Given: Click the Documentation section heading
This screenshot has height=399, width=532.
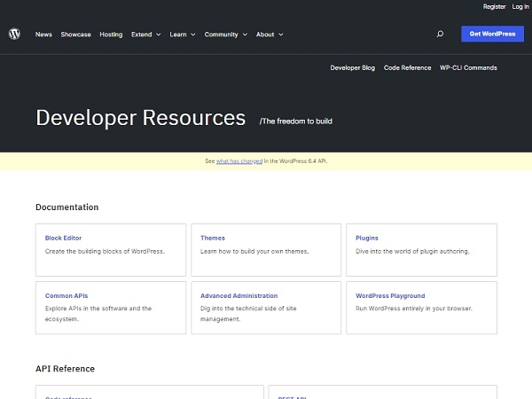Looking at the screenshot, I should pos(67,207).
